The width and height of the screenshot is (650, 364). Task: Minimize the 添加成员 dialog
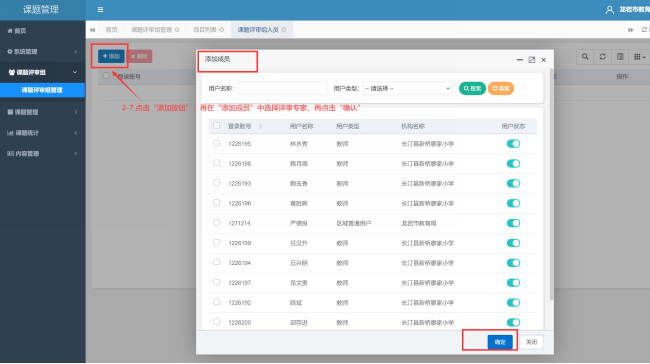[x=519, y=60]
